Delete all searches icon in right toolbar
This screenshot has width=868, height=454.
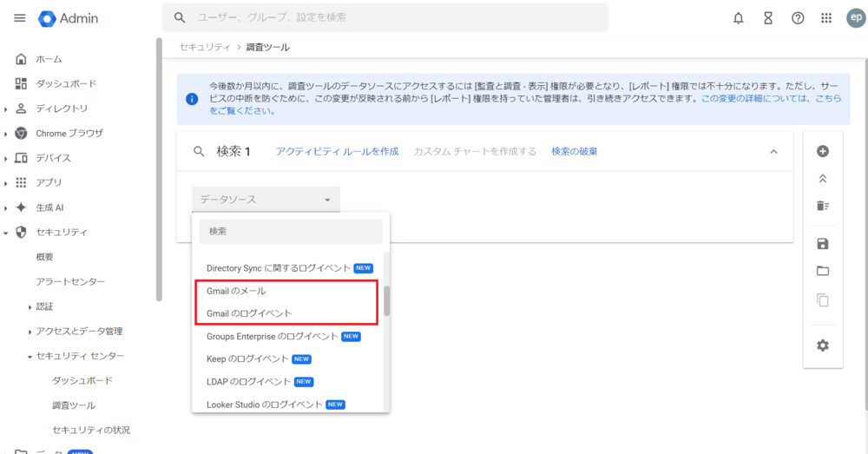pyautogui.click(x=823, y=206)
